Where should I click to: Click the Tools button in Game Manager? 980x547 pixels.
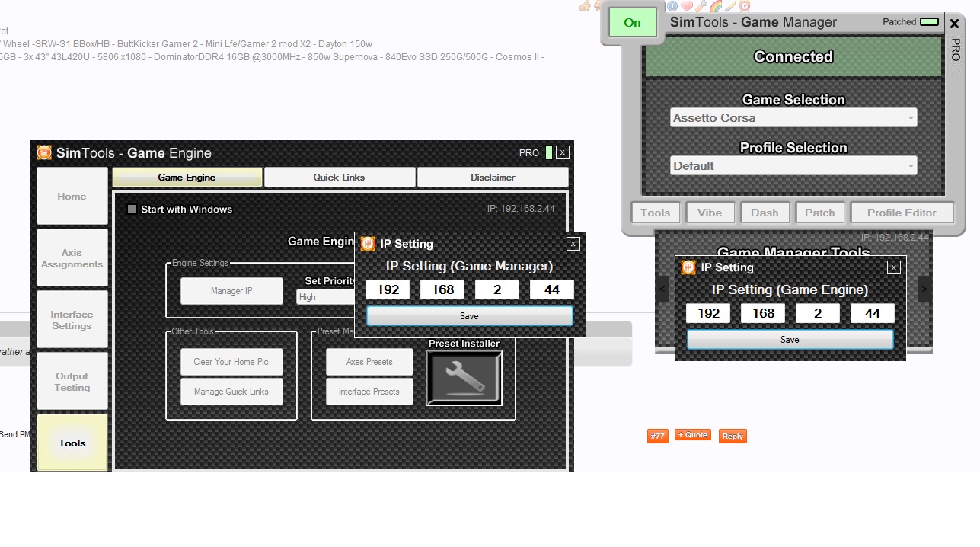click(x=655, y=213)
